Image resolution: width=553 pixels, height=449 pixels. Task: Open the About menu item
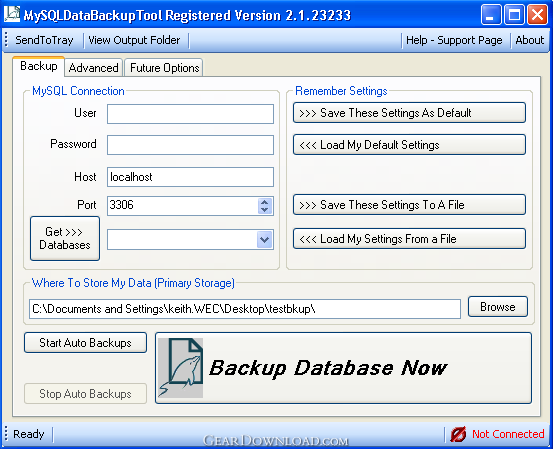[x=530, y=40]
